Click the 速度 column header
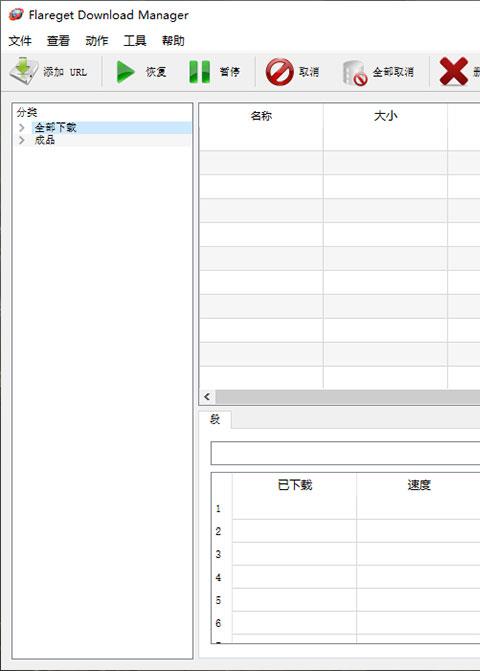Screen dimensions: 480x671 pos(419,485)
